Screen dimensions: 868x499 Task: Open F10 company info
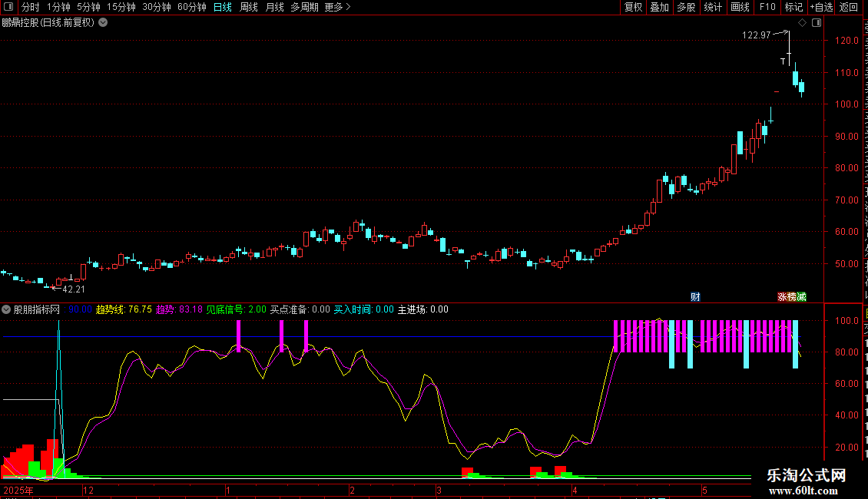pos(767,7)
